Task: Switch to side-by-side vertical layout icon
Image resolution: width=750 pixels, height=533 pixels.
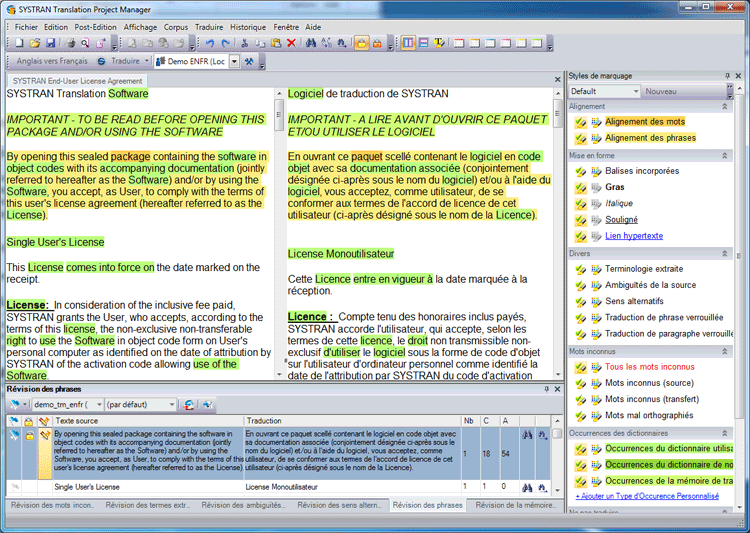Action: point(408,44)
